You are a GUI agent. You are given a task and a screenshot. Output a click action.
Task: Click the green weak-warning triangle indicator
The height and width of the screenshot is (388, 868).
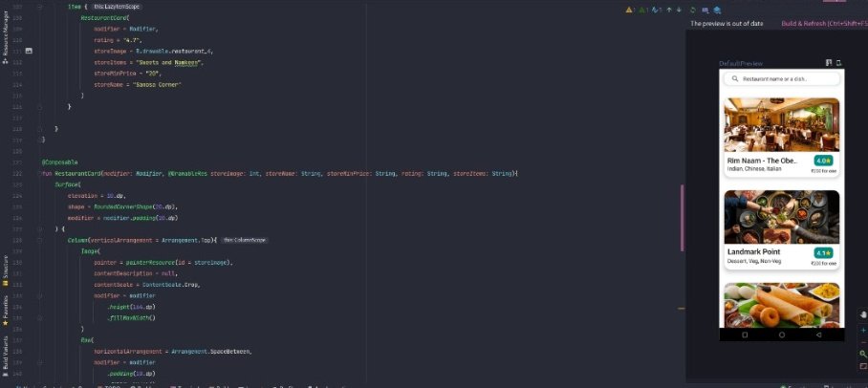[x=642, y=10]
